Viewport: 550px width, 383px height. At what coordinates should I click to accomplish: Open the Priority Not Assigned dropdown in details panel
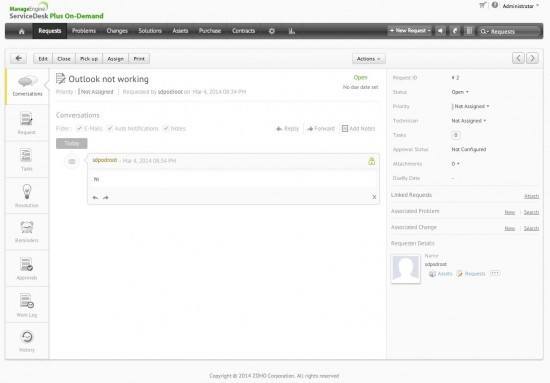[x=470, y=106]
